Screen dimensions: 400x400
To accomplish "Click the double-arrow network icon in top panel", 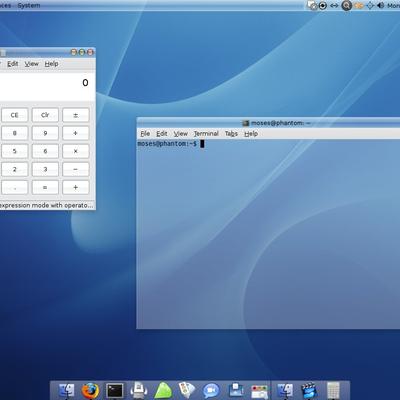I will pyautogui.click(x=334, y=5).
